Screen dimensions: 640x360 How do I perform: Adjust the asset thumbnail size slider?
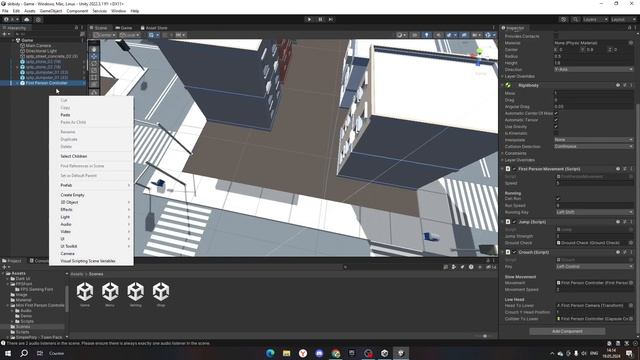(484, 336)
